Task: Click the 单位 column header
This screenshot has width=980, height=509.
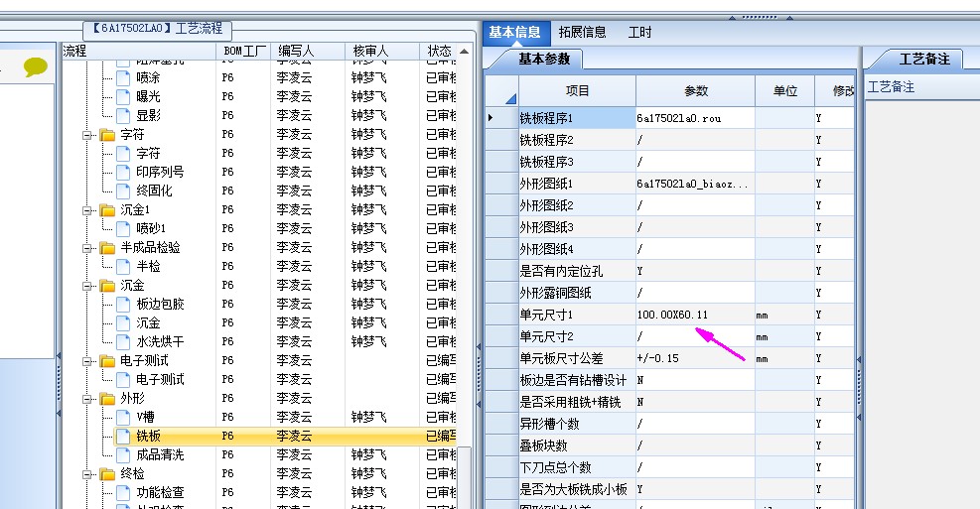Action: pos(785,91)
